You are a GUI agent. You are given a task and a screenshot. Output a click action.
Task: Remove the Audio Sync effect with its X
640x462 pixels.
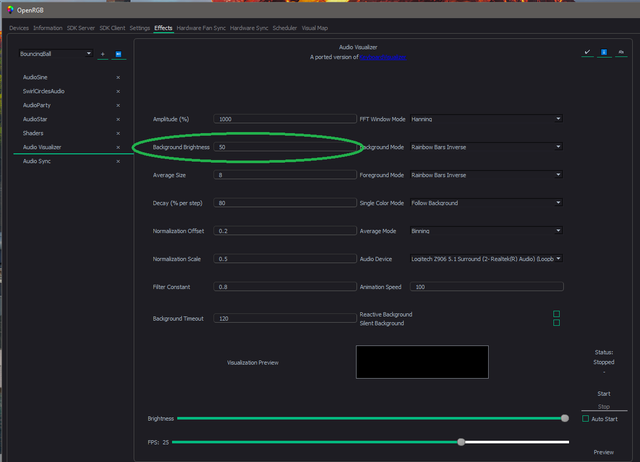tap(118, 162)
